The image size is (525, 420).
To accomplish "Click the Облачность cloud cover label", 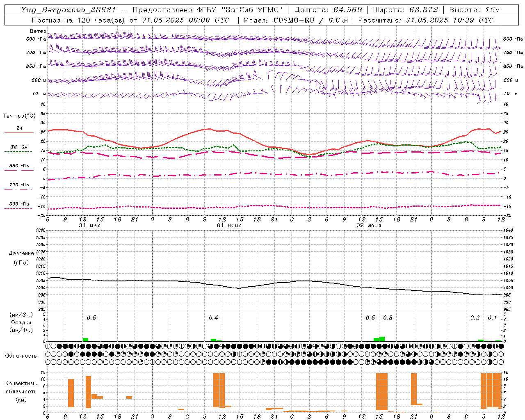I will 21,356.
